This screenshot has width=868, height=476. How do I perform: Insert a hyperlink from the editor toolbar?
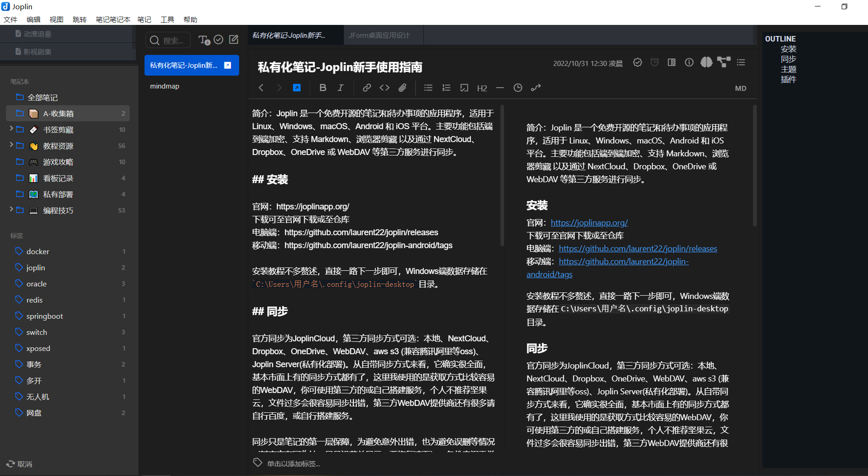tap(367, 88)
